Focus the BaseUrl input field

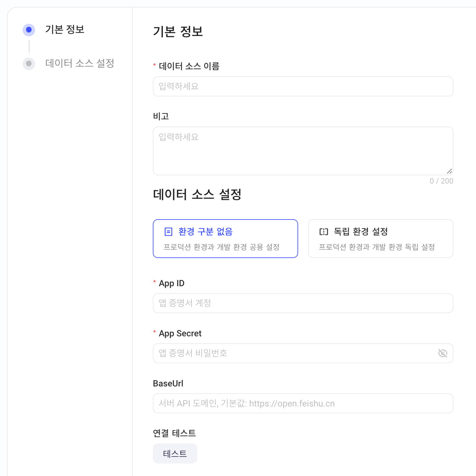coord(303,403)
